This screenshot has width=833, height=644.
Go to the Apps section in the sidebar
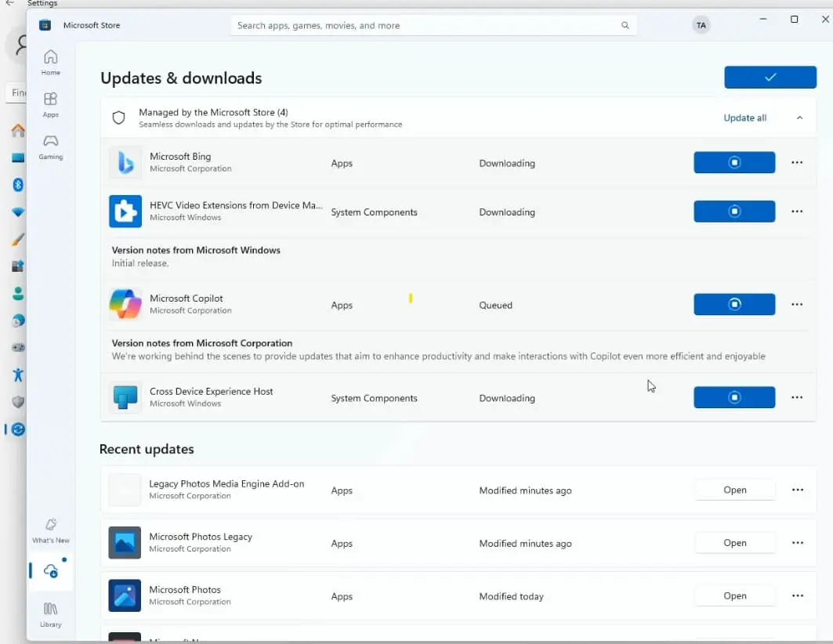coord(50,104)
